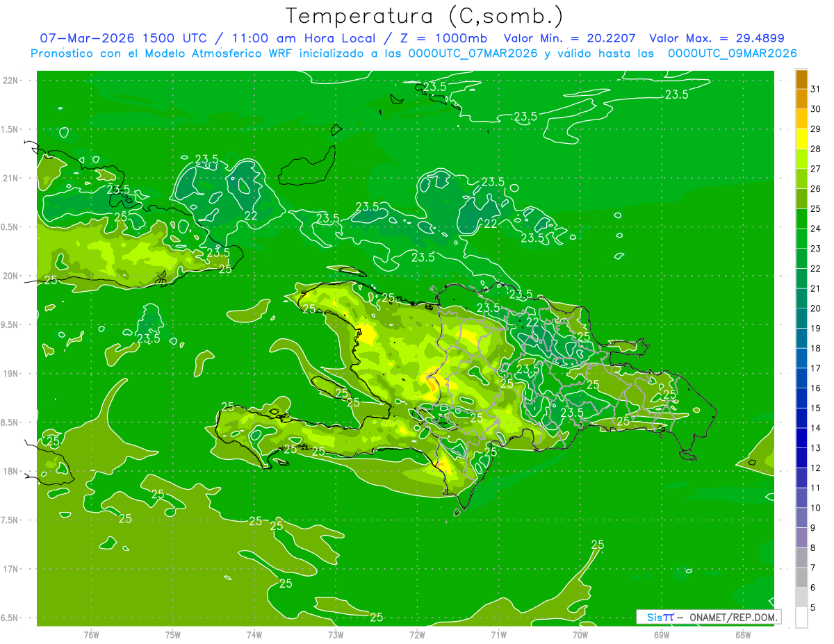Click the "20N" latitude axis label

tap(11, 276)
